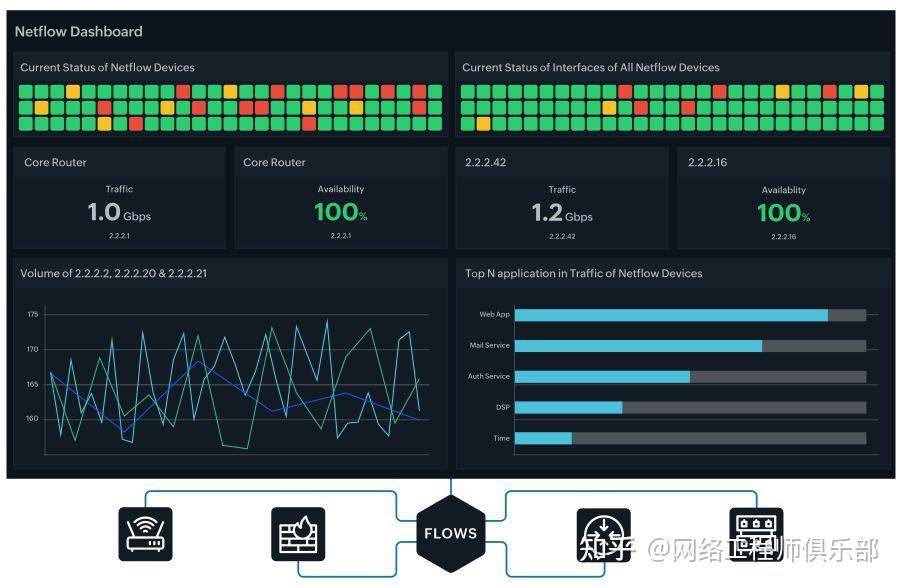The image size is (902, 587).
Task: Click the FLOWS hexagon icon
Action: click(450, 533)
